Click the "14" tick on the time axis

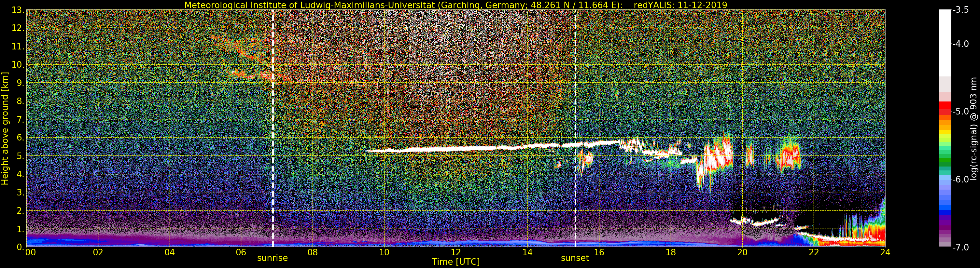pyautogui.click(x=527, y=252)
